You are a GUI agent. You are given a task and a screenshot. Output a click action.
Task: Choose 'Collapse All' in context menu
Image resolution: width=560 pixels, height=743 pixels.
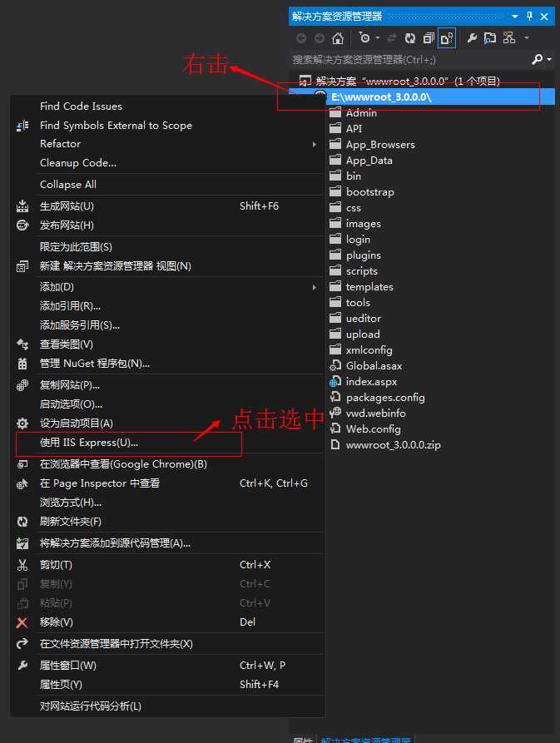pos(68,185)
